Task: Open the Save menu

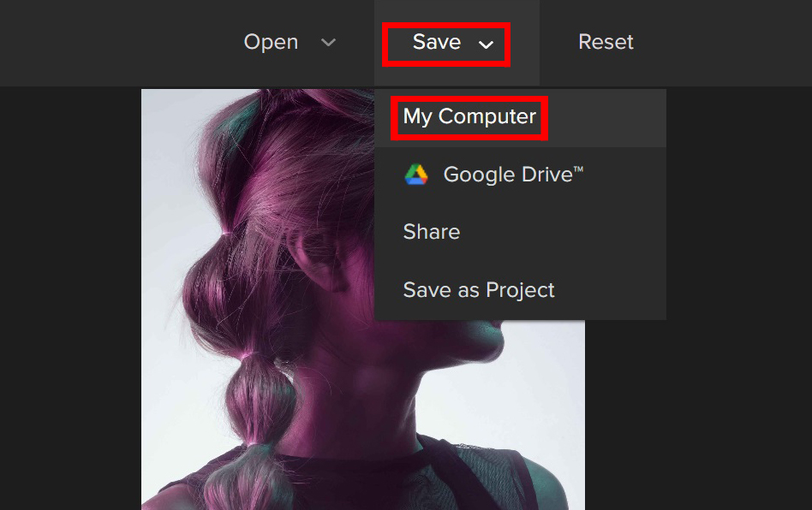Action: coord(437,42)
